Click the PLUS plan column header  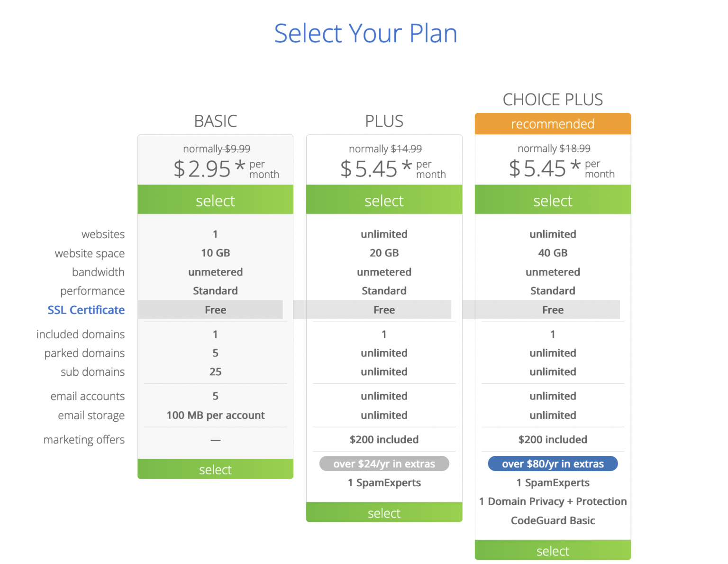[x=384, y=121]
